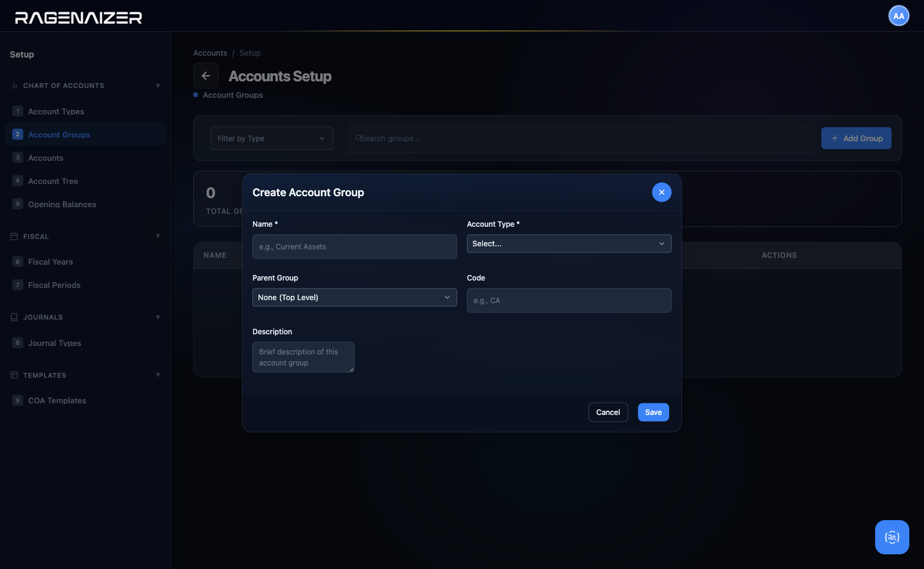Click the Ragenaizer logo

tap(79, 18)
